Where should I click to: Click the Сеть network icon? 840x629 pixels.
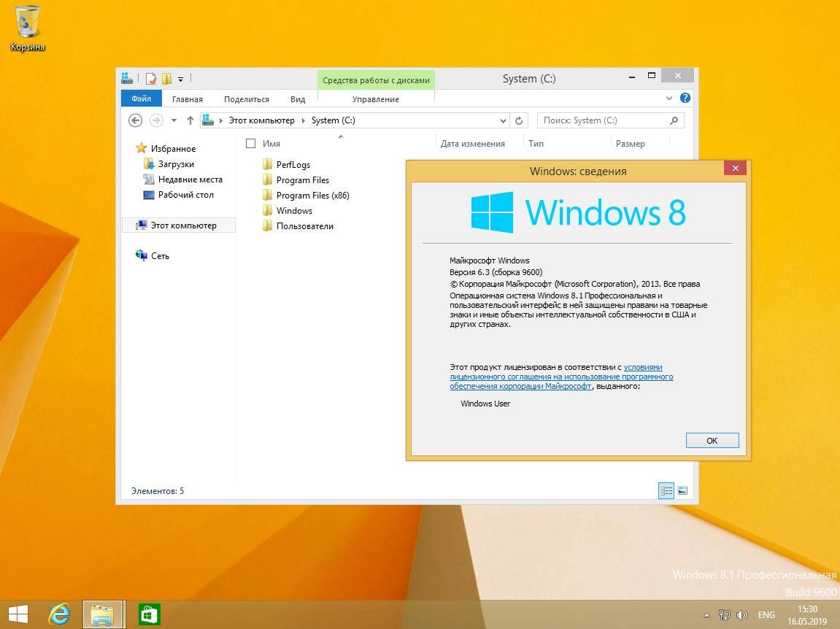pyautogui.click(x=142, y=255)
